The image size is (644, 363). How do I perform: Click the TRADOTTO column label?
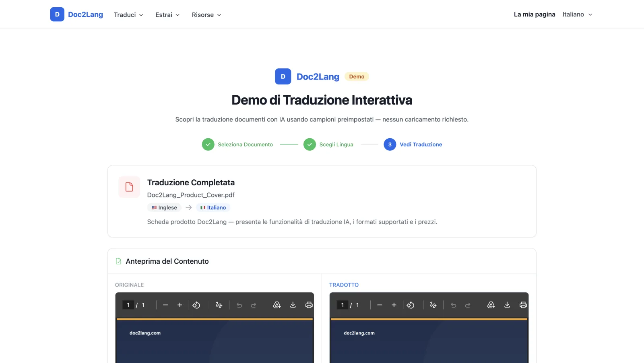pos(344,285)
